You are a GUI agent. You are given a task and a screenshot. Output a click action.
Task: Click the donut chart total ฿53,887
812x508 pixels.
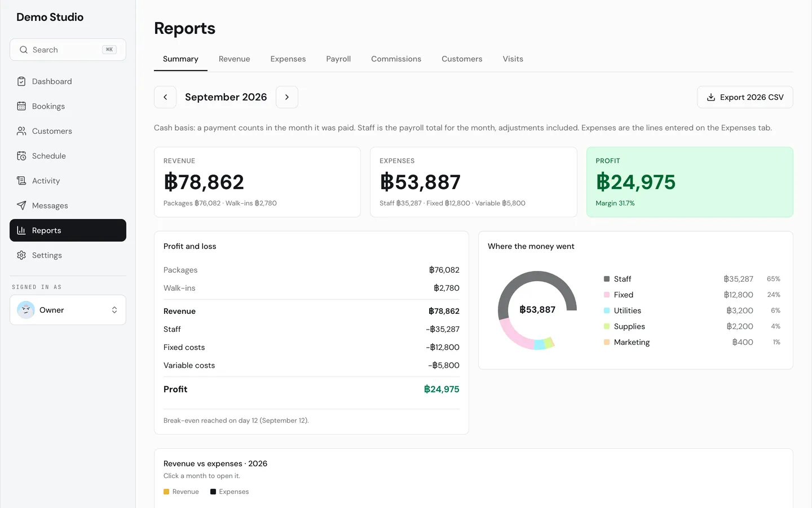coord(537,309)
